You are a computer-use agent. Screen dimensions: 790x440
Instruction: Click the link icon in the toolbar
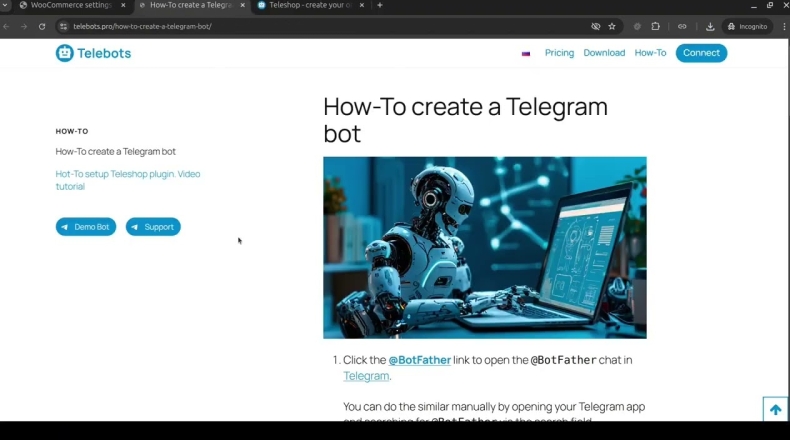tap(682, 26)
